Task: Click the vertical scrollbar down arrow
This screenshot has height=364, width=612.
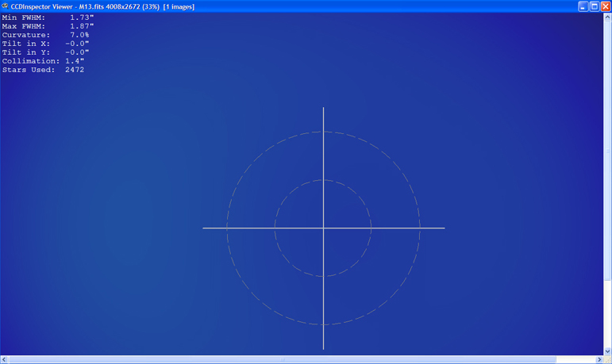Action: tap(608, 351)
